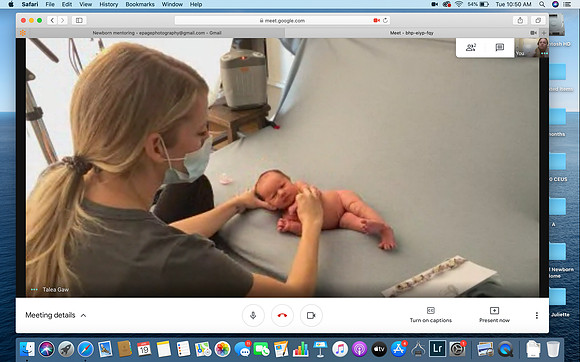
Task: Open FaceTime in the Dock
Action: 262,349
